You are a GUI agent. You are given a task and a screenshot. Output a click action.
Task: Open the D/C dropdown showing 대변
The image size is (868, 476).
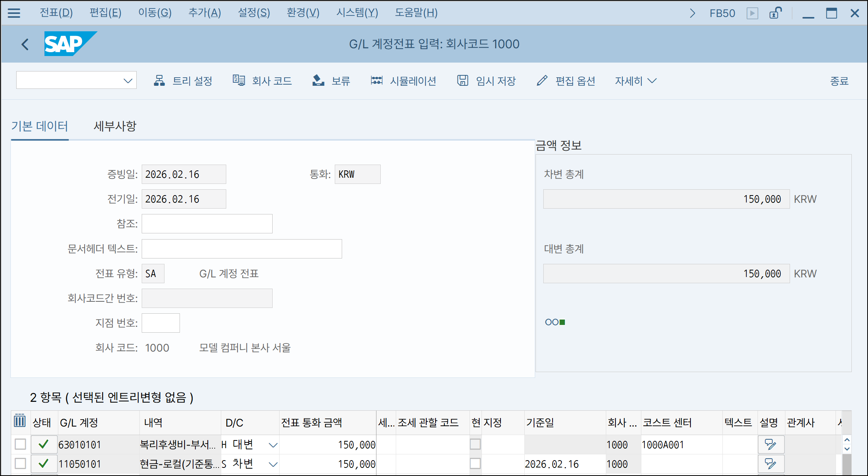pos(273,445)
